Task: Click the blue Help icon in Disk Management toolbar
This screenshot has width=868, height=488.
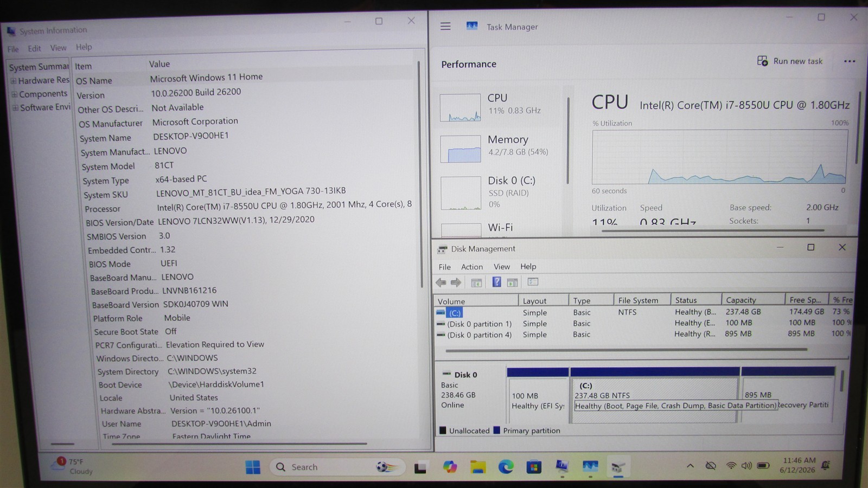Action: (496, 282)
